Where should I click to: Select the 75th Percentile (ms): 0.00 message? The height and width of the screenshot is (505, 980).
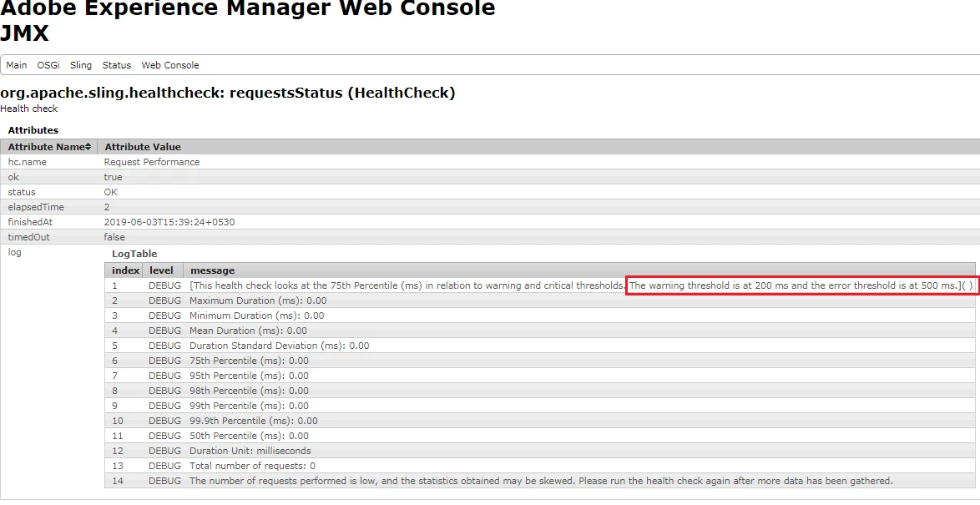click(250, 361)
